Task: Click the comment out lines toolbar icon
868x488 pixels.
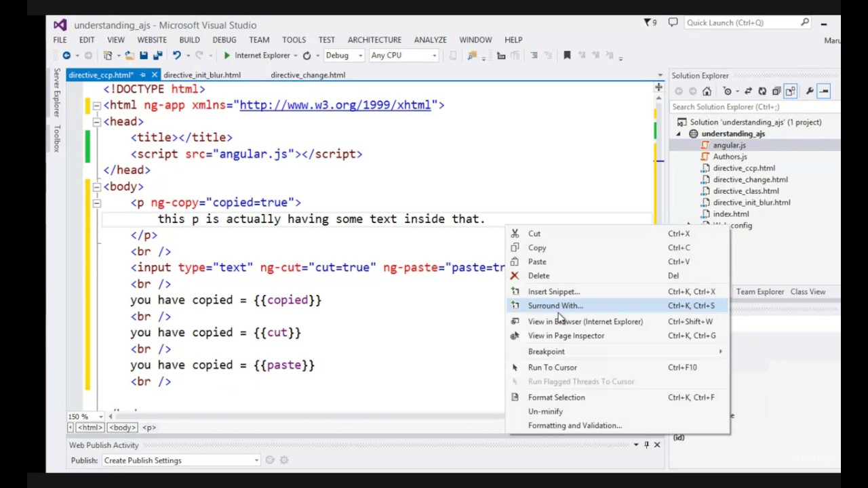Action: [534, 56]
